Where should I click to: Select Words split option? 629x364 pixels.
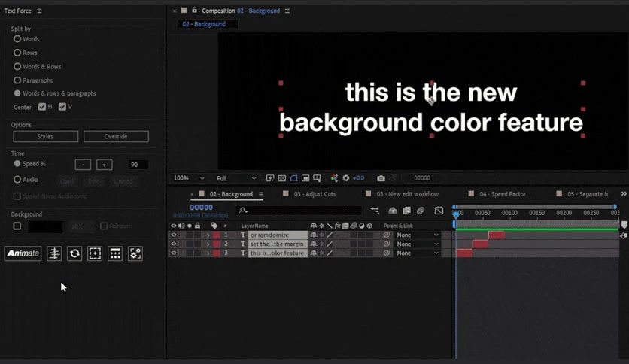point(17,39)
